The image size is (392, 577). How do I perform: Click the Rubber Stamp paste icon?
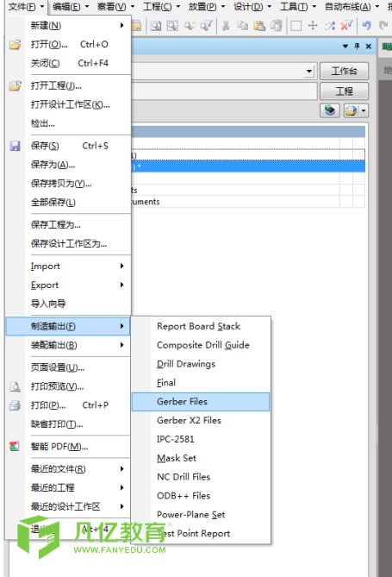click(277, 25)
